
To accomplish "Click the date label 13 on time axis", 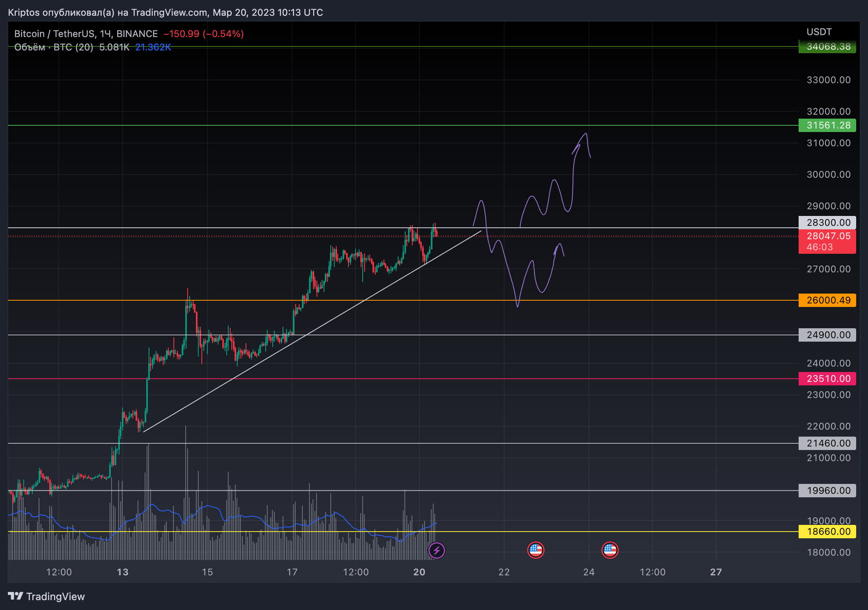I will (123, 572).
